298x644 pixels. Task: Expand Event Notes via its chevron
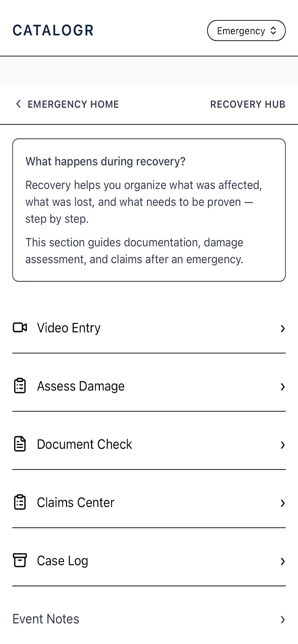pyautogui.click(x=282, y=620)
